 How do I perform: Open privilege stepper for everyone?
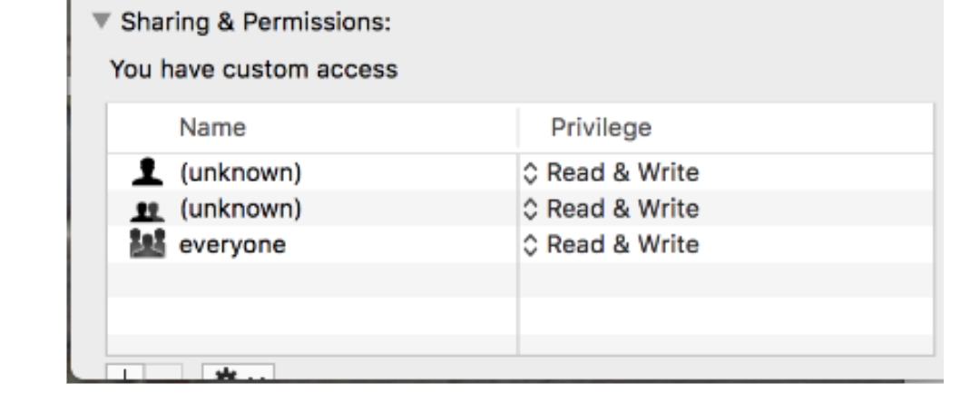click(533, 245)
